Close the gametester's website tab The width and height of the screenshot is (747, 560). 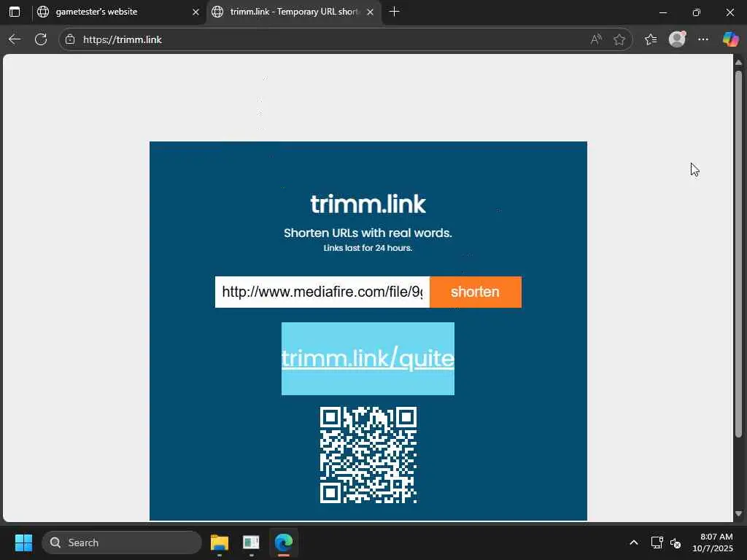(x=196, y=12)
